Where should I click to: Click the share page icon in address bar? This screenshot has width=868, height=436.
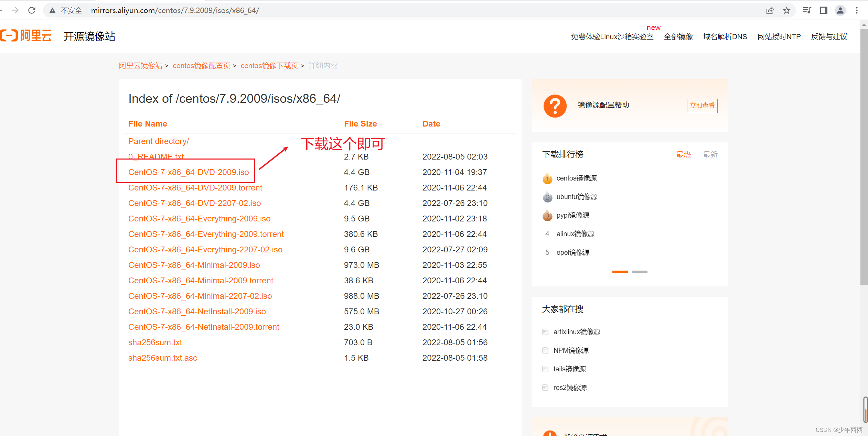[770, 10]
